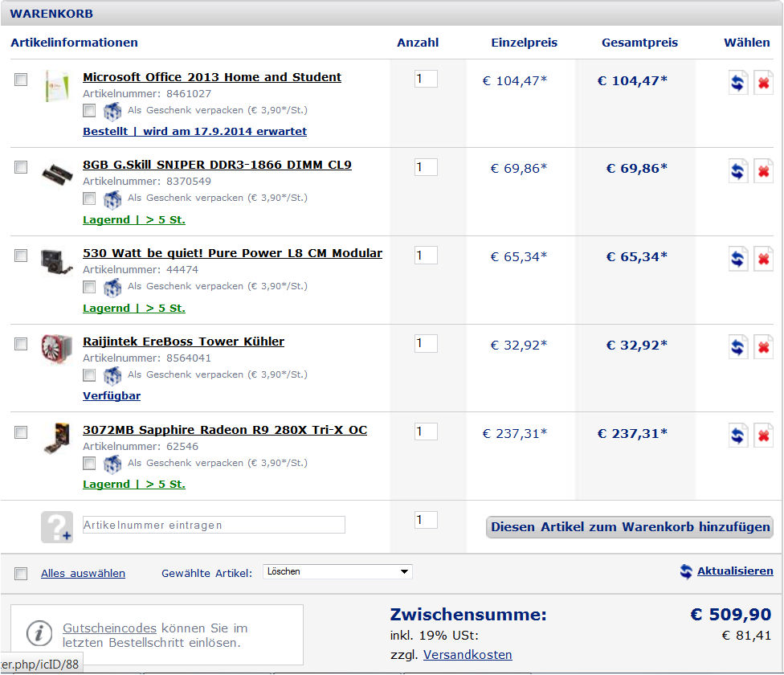The width and height of the screenshot is (784, 675).
Task: Remove Sapphire Radeon R9 280X with red X
Action: [763, 436]
